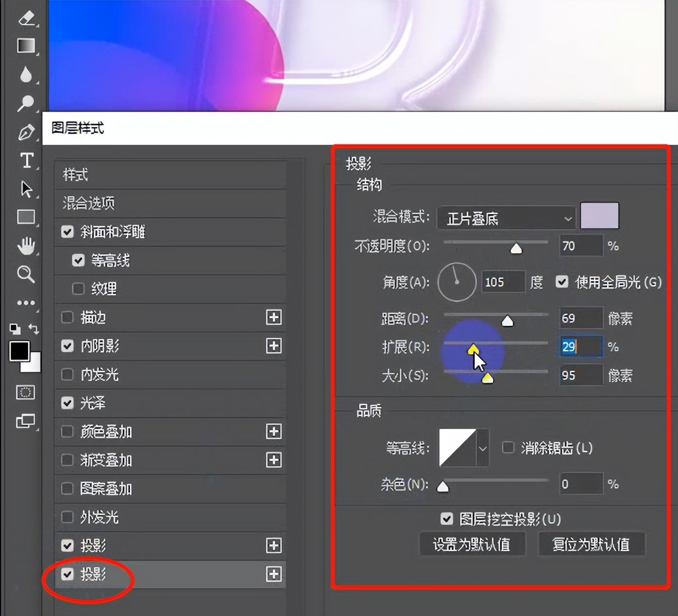Select the Path Selection arrow tool

(x=26, y=189)
